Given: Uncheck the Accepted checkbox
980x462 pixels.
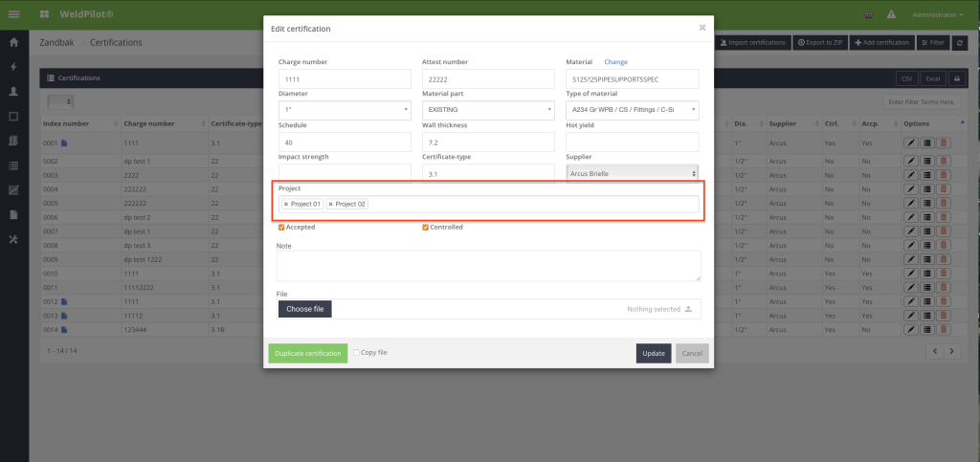Looking at the screenshot, I should coord(281,227).
